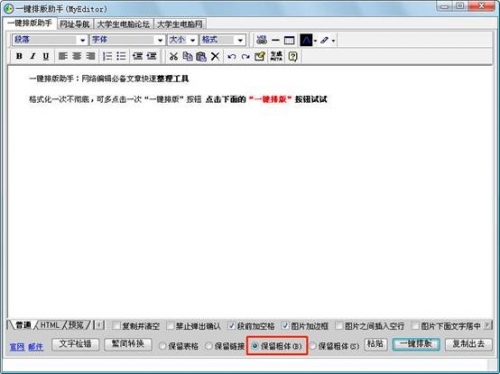Insert a bulleted list
Image resolution: width=500 pixels, height=374 pixels.
point(121,56)
